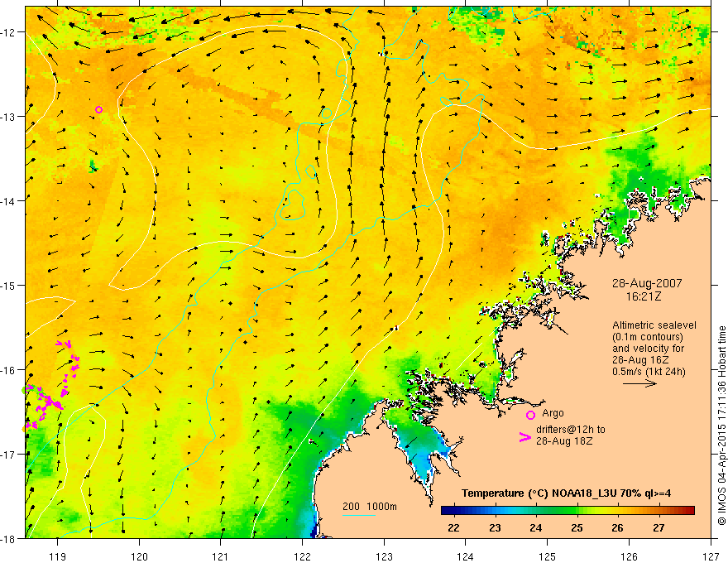Click the '(0.1m contours)' text
The width and height of the screenshot is (728, 563).
coord(648,337)
